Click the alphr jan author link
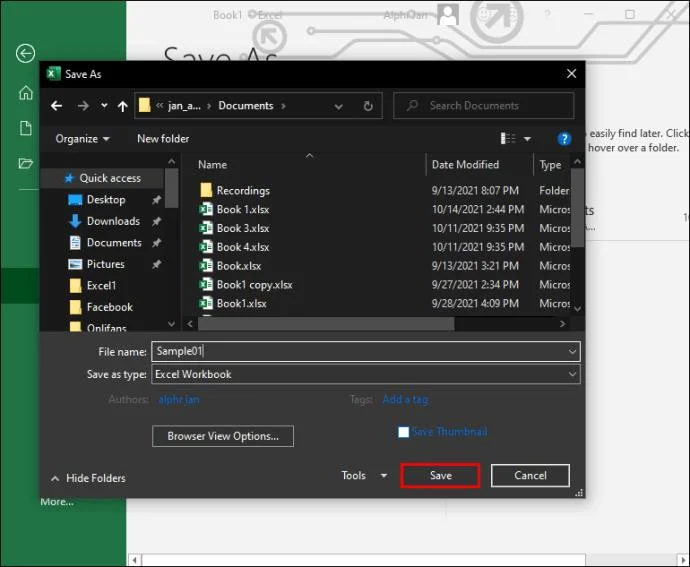 point(179,400)
